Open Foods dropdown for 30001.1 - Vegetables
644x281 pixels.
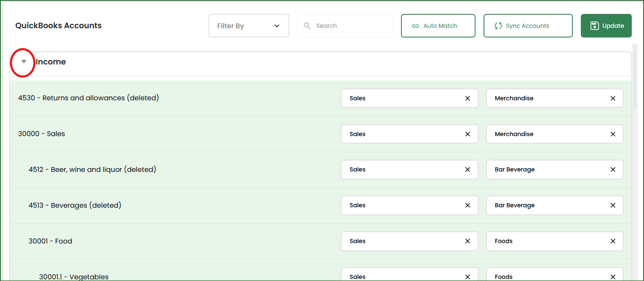[x=555, y=274]
